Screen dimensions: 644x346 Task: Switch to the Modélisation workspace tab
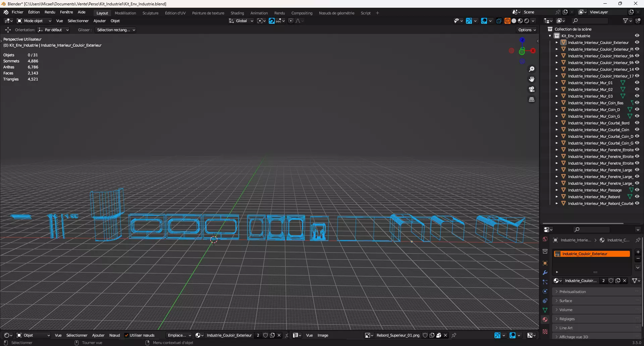125,13
